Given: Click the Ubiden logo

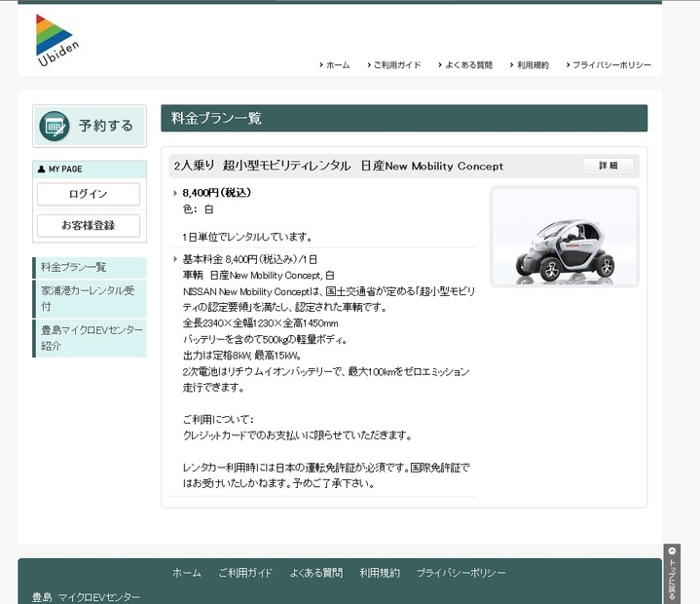Looking at the screenshot, I should [57, 40].
